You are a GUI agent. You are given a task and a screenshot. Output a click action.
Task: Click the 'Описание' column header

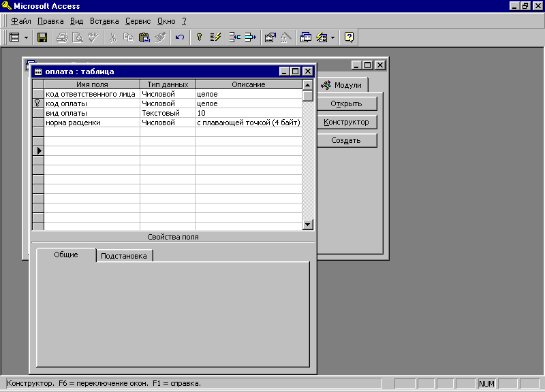(249, 84)
